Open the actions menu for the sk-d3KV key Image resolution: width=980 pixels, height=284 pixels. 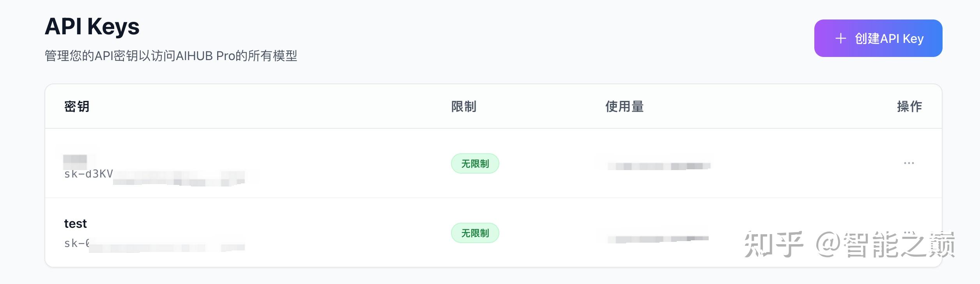pyautogui.click(x=910, y=162)
